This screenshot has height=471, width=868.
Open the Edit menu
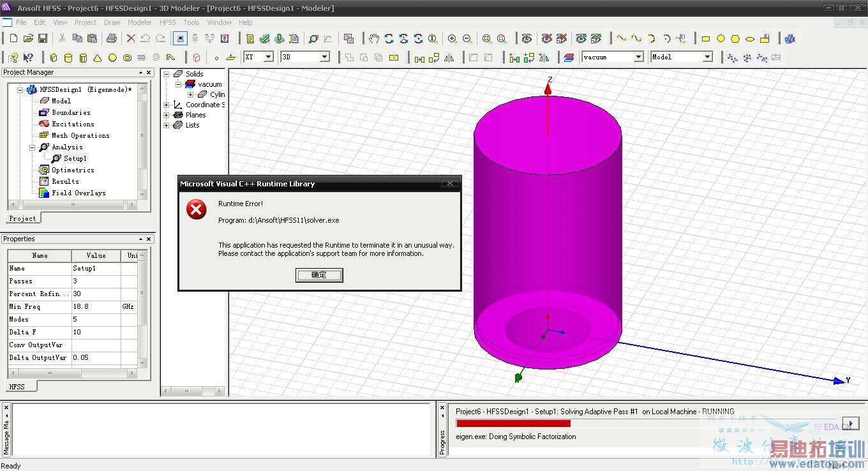pos(40,22)
